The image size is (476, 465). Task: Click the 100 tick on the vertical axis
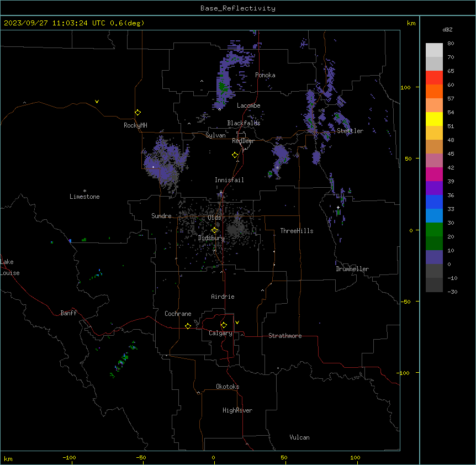pos(405,87)
